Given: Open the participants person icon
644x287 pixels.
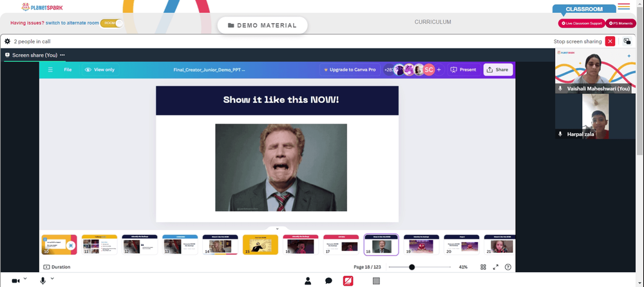Looking at the screenshot, I should pyautogui.click(x=308, y=281).
